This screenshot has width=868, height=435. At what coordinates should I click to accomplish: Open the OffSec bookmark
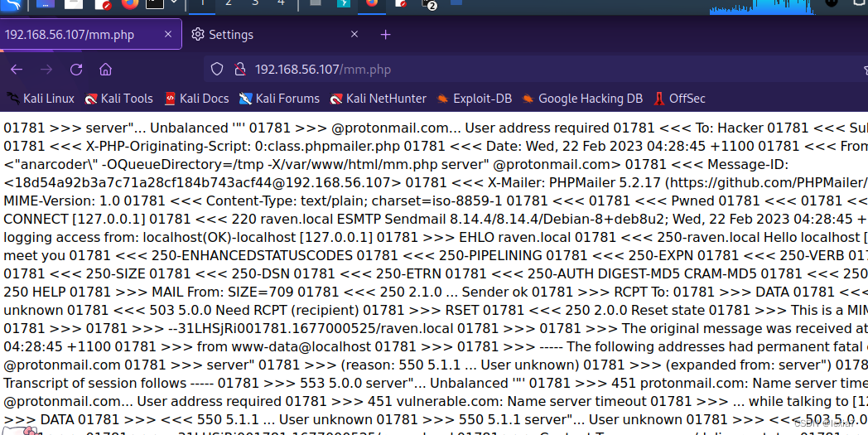(679, 99)
